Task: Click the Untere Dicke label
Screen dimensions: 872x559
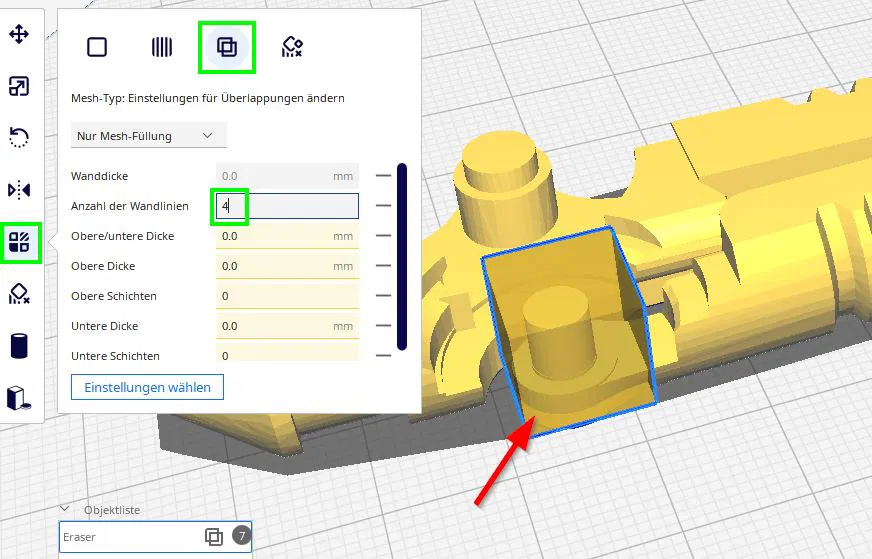Action: pyautogui.click(x=105, y=326)
